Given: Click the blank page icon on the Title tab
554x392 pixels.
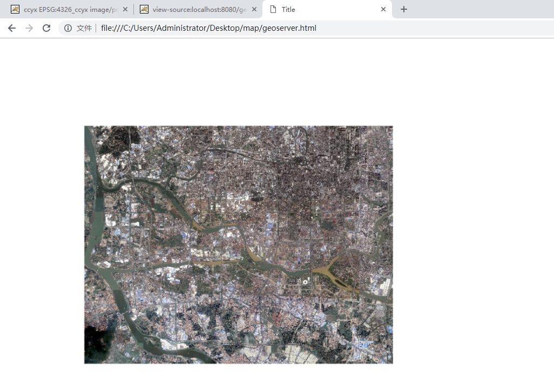Looking at the screenshot, I should click(273, 9).
